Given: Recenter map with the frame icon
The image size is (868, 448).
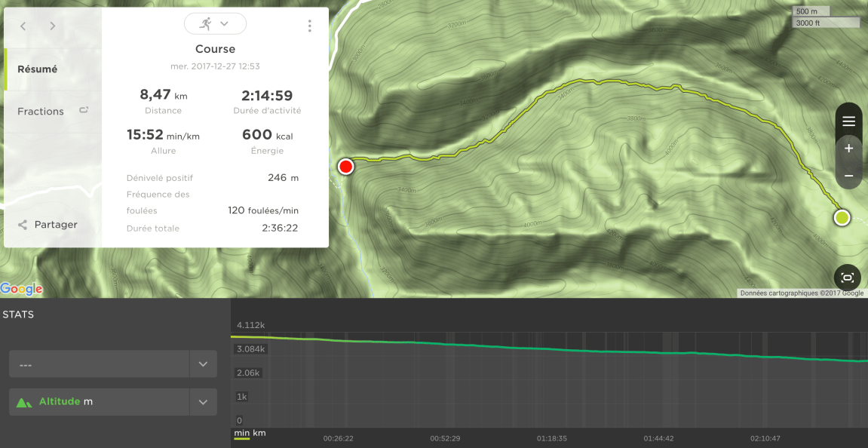Looking at the screenshot, I should [x=848, y=278].
